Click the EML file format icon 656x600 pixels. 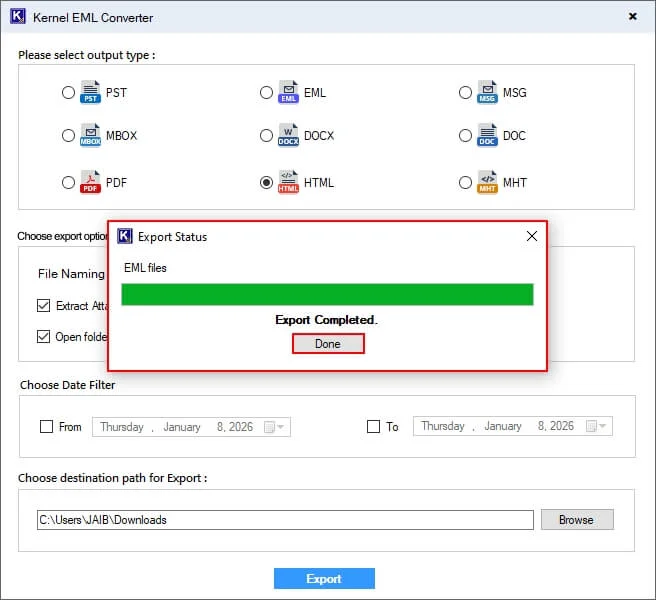(x=288, y=92)
